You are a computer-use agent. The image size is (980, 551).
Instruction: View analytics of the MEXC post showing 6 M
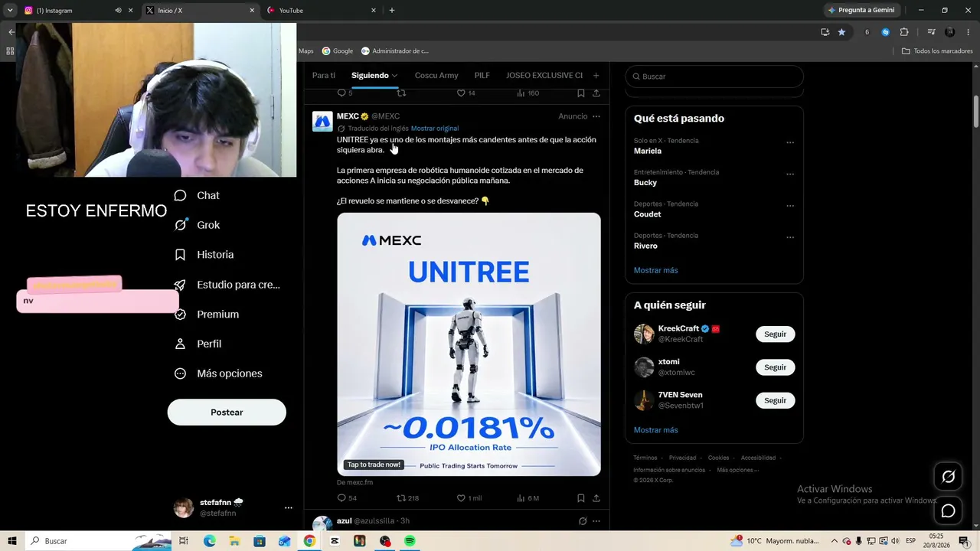click(x=528, y=498)
